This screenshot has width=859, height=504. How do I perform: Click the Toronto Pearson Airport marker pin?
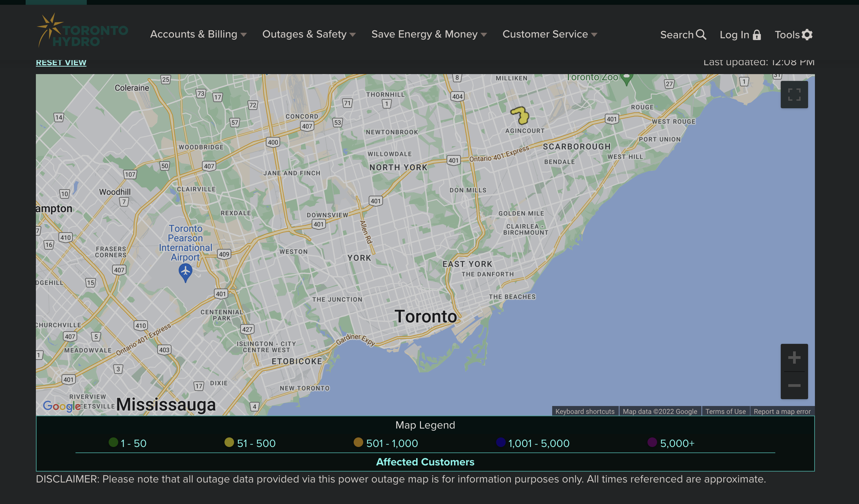coord(185,274)
